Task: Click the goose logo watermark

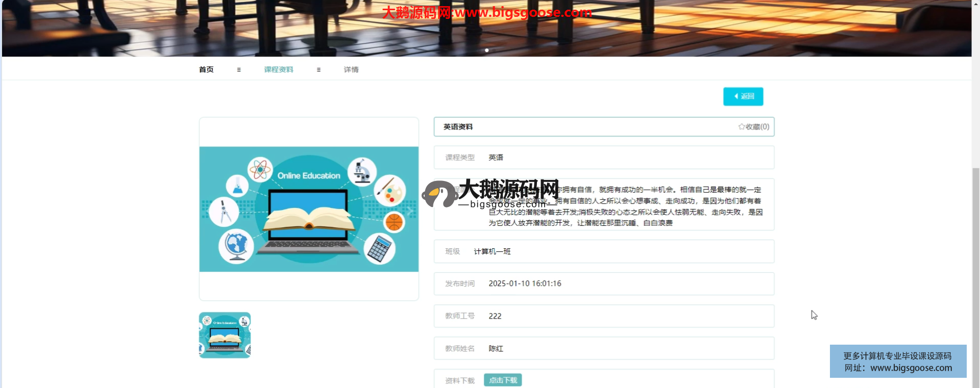Action: click(x=439, y=194)
